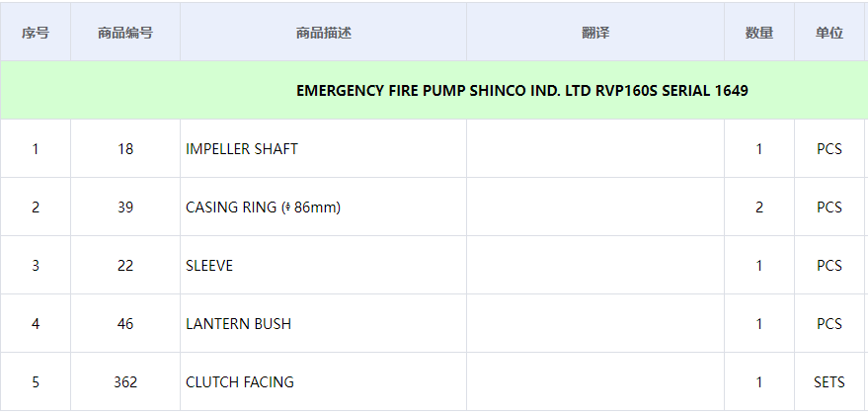Click the quantity cell for CASING RING
The image size is (868, 416).
[x=759, y=208]
